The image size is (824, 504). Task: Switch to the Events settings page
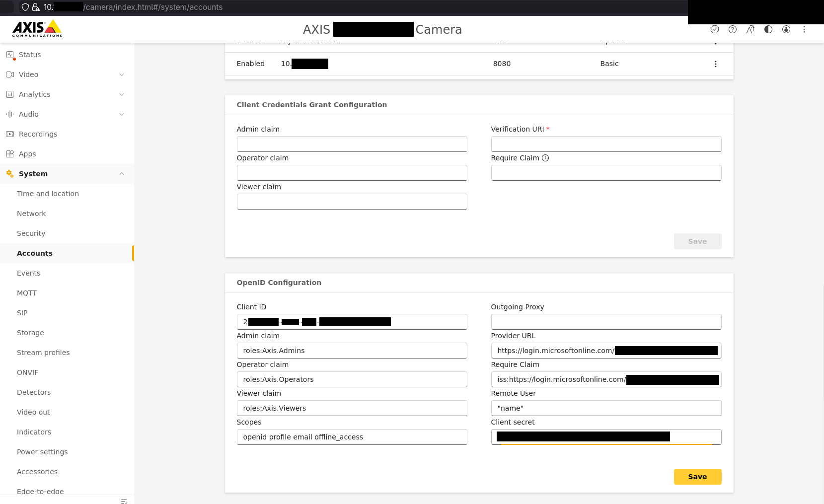(x=28, y=273)
